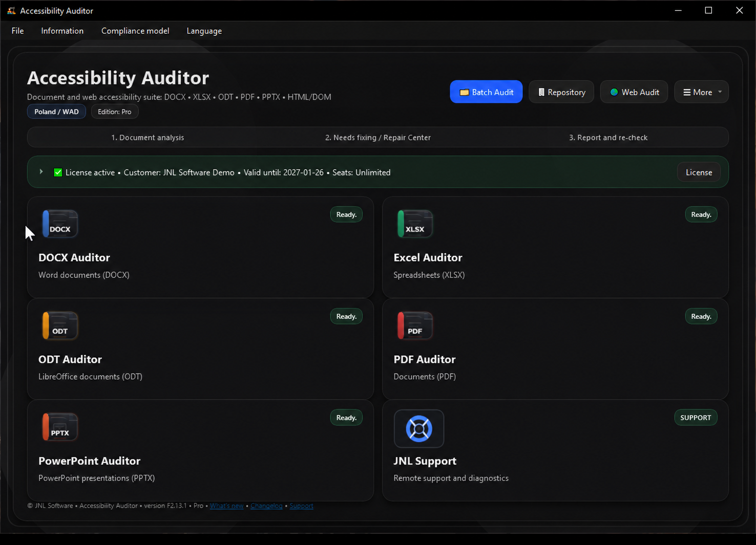This screenshot has width=756, height=545.
Task: Select the PDF Auditor title
Action: pos(425,359)
